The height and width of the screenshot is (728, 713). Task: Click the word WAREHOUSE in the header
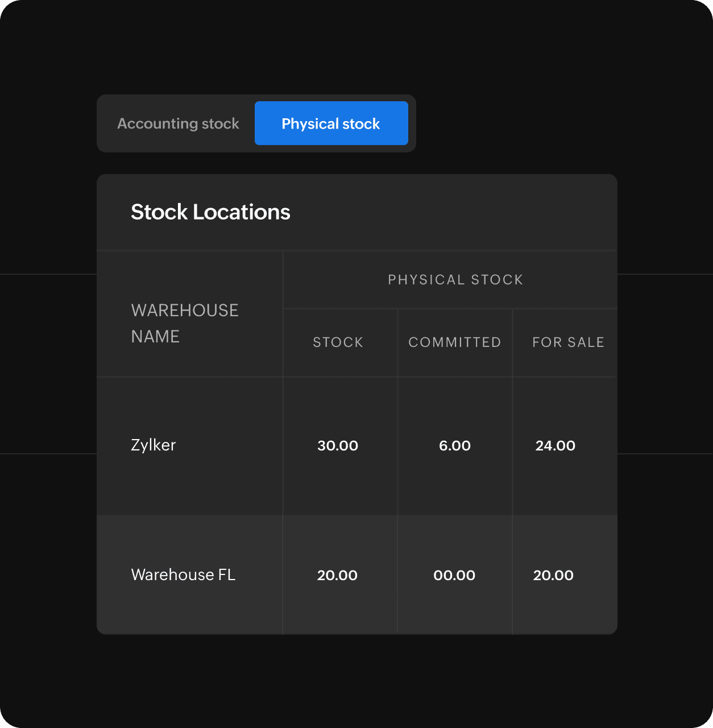click(185, 311)
